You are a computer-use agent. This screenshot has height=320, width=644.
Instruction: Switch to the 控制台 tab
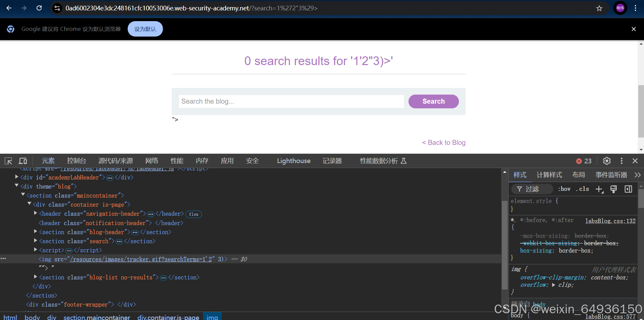[77, 161]
